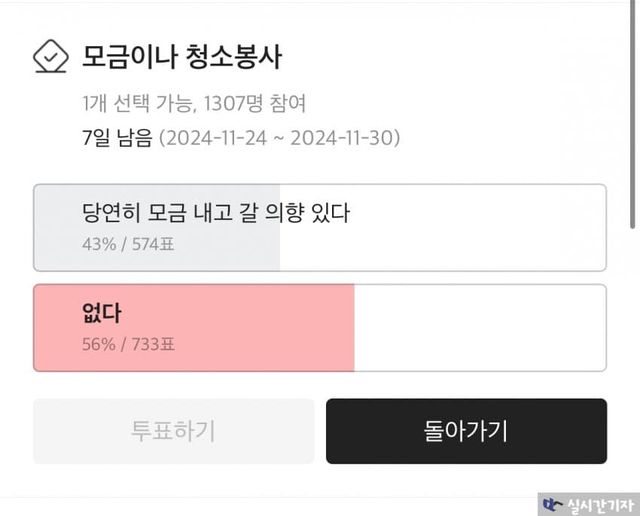Click the 43% / 574표 vote result

(125, 242)
